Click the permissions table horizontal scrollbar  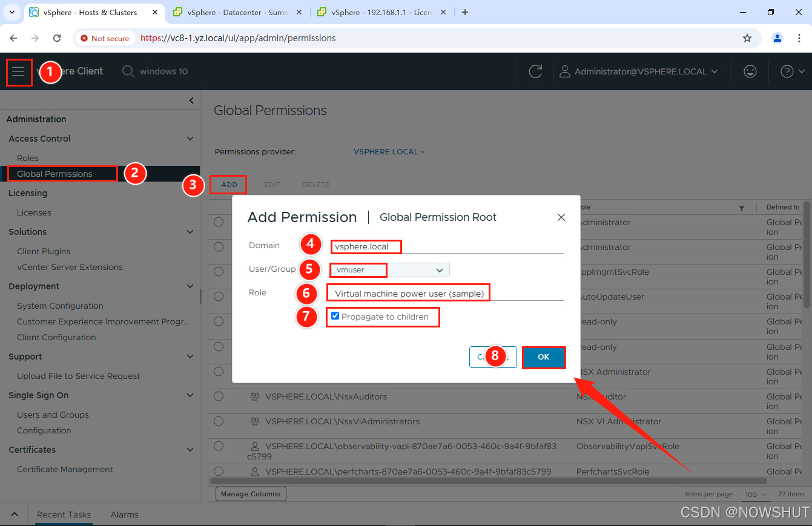[488, 481]
